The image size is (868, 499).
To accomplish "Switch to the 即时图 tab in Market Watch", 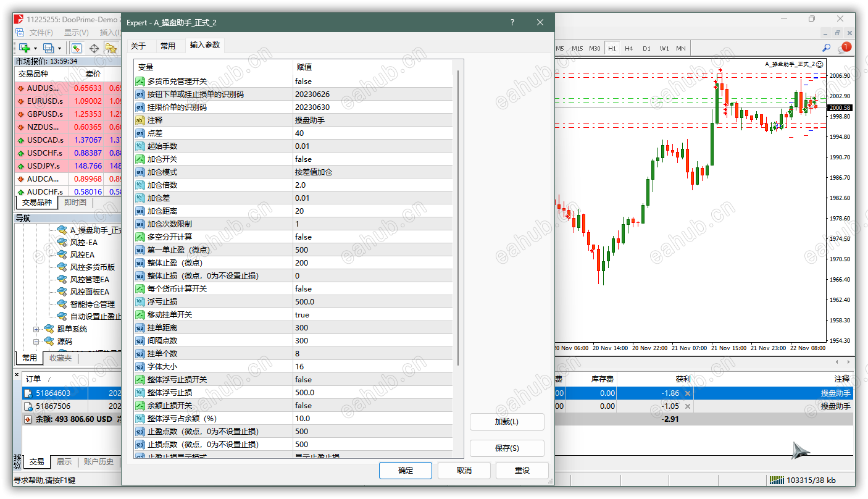I will [75, 203].
